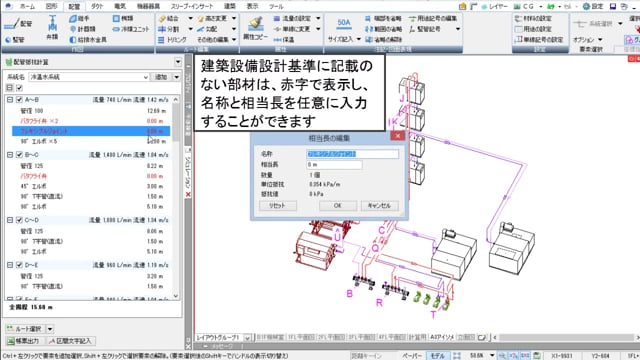The image size is (640, 360).
Task: Expand the 結合 dropdown arrow
Action: pyautogui.click(x=190, y=18)
